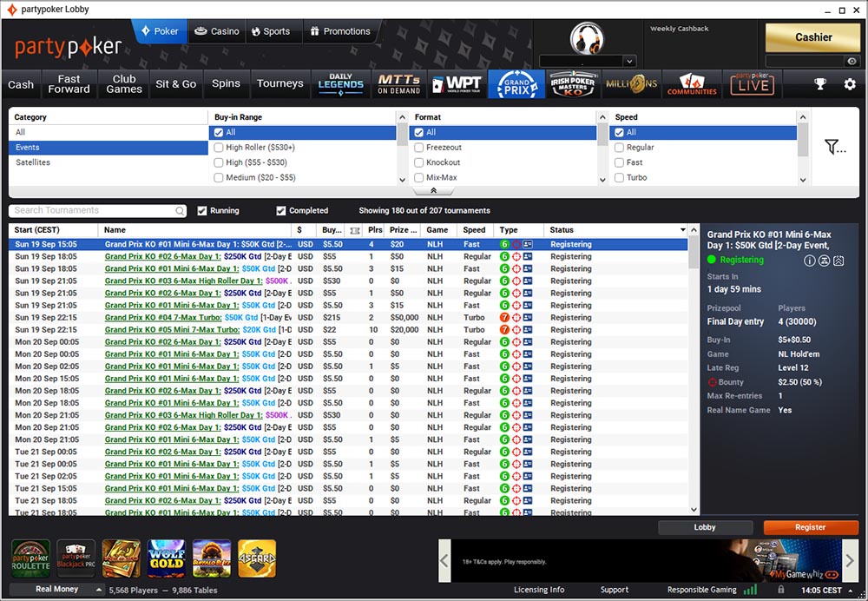
Task: Open the Sit & Go tab
Action: point(175,84)
